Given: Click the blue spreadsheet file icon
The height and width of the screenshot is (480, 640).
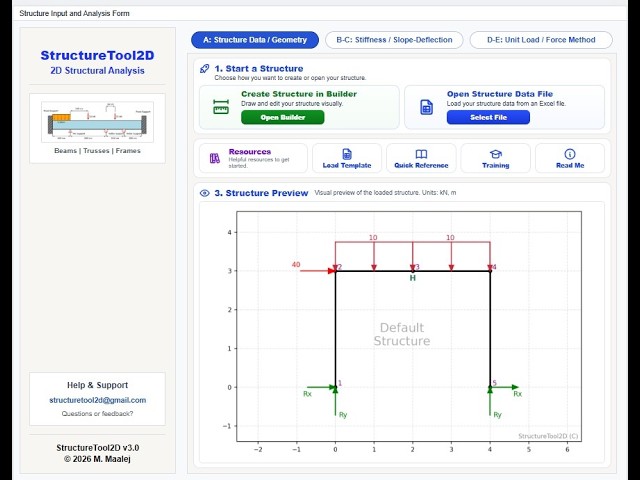Looking at the screenshot, I should [x=427, y=107].
